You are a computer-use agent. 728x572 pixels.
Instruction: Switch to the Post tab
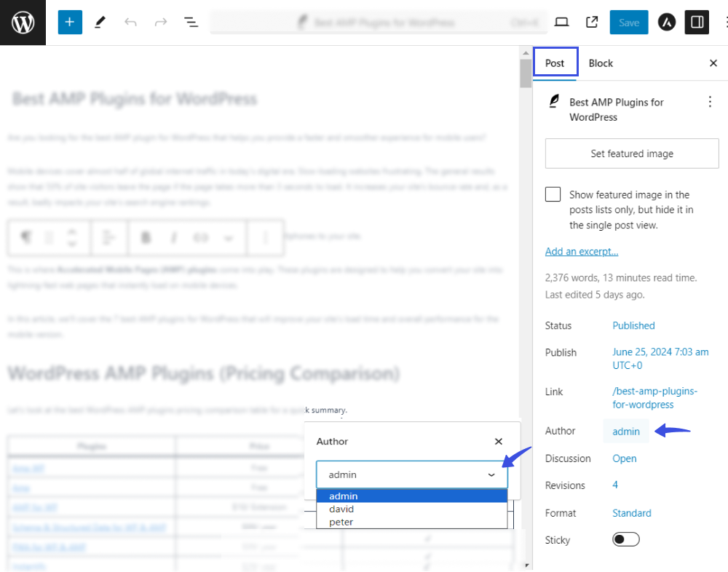555,63
